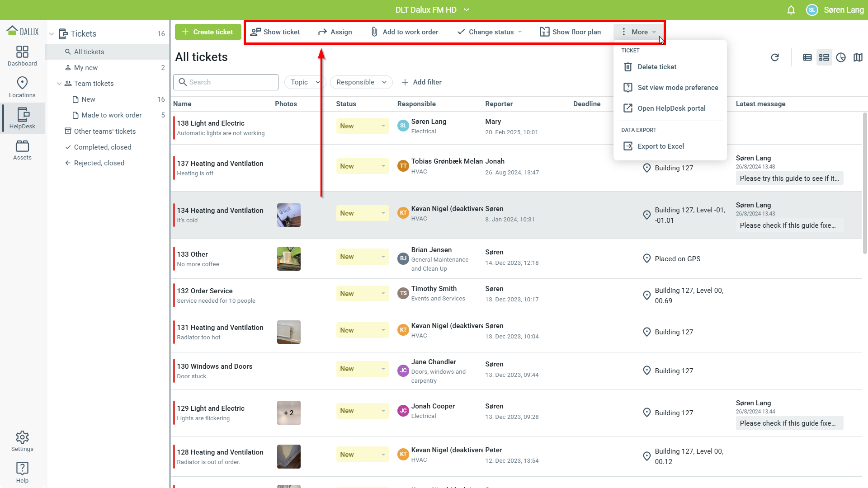Switch to chart view icon
Screen dimensions: 868x488
[x=840, y=57]
